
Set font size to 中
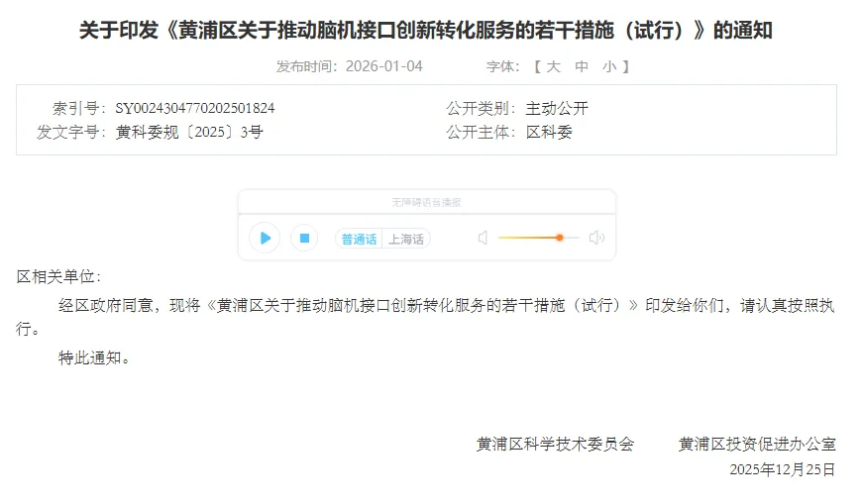point(582,66)
